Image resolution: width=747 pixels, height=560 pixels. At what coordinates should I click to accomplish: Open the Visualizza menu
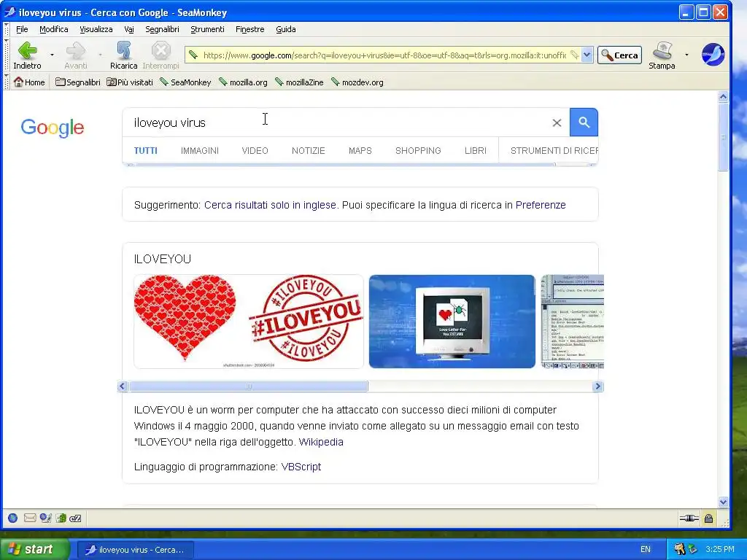coord(96,29)
